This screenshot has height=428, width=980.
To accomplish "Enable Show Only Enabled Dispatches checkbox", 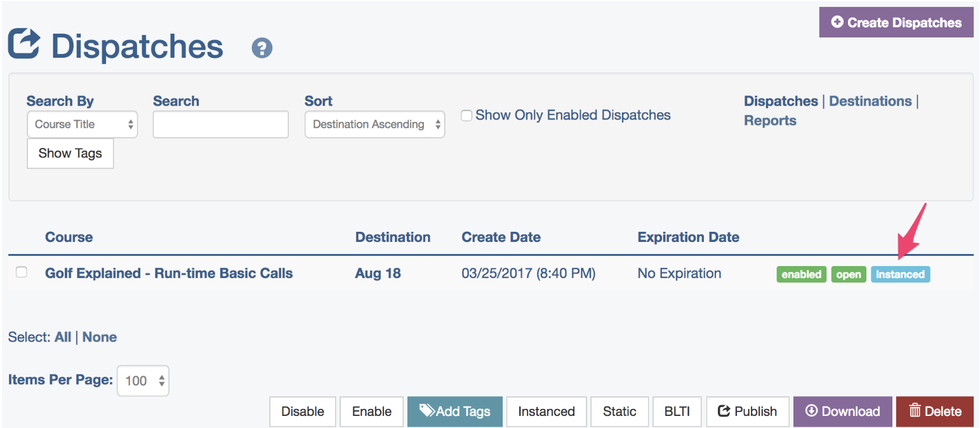I will coord(467,116).
